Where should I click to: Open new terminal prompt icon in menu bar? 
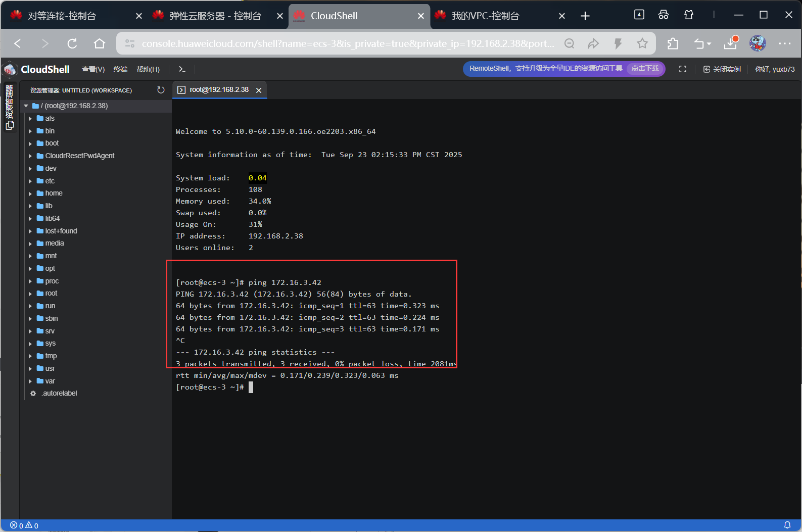click(x=182, y=69)
